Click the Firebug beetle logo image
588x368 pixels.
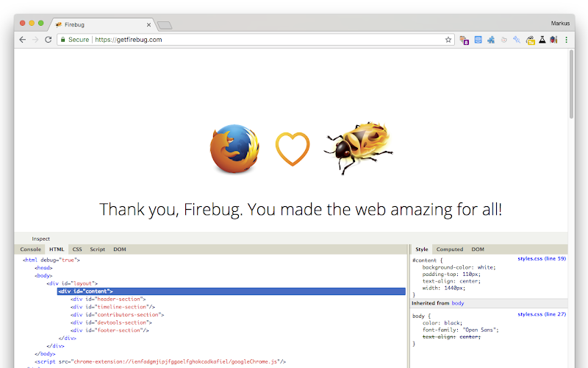pos(359,148)
